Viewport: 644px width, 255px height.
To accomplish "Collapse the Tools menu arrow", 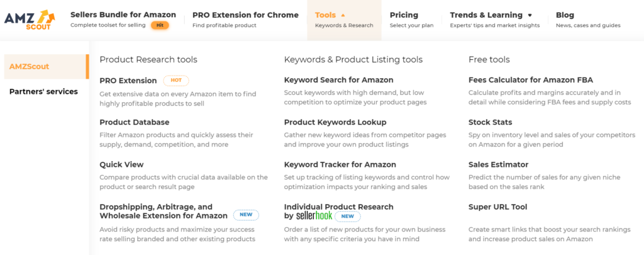I will 343,15.
